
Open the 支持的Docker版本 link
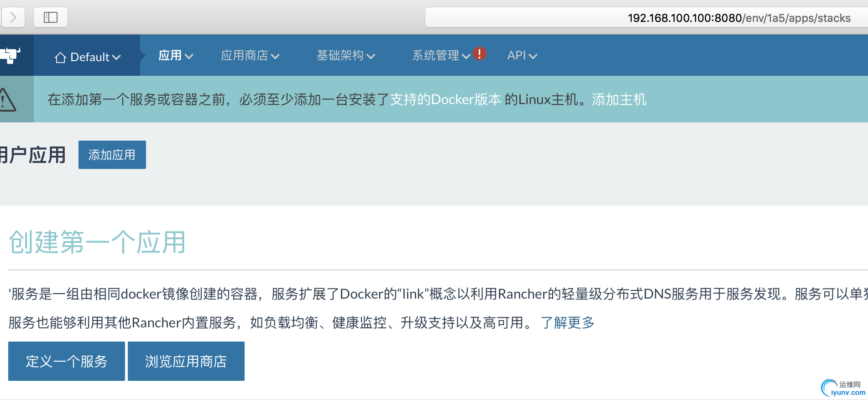coord(445,100)
